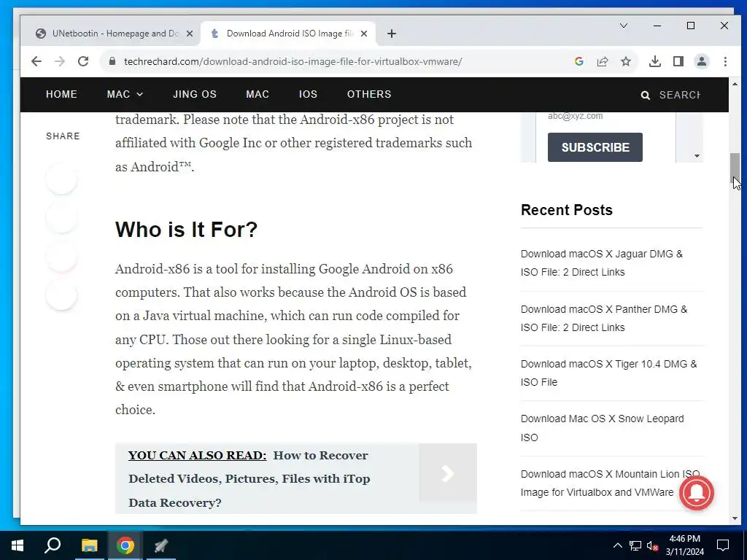Click the SUBSCRIBE button
This screenshot has height=560, width=747.
[x=595, y=147]
